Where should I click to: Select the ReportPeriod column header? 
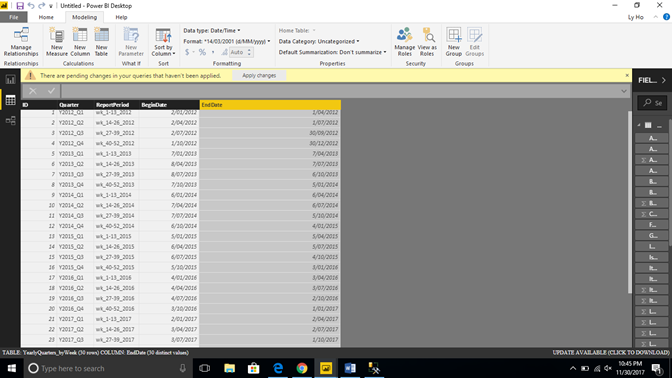[116, 105]
